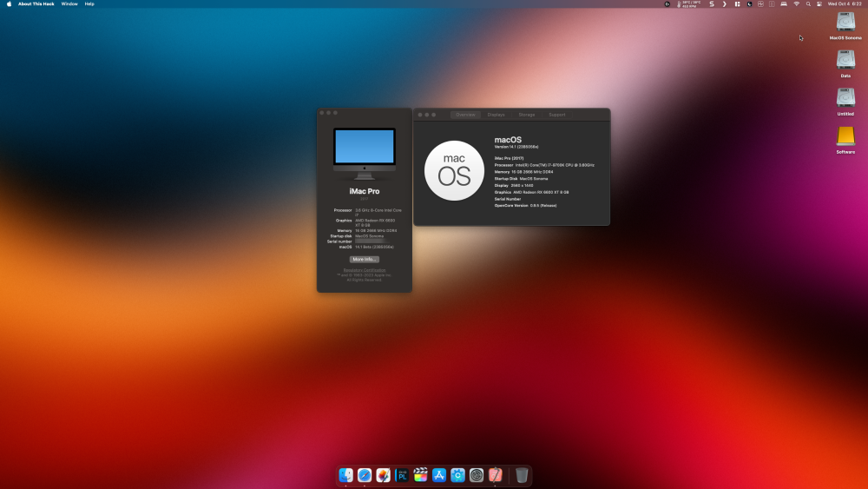Click the bed-shaped menu bar icon
The width and height of the screenshot is (868, 489).
tap(784, 3)
